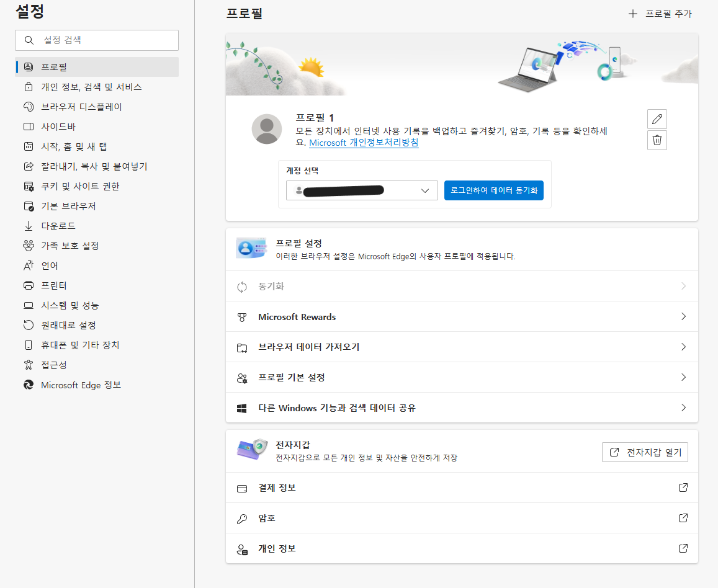This screenshot has height=588, width=718.
Task: Click the 브라우저 데이터 가져오기 folder icon
Action: 242,347
